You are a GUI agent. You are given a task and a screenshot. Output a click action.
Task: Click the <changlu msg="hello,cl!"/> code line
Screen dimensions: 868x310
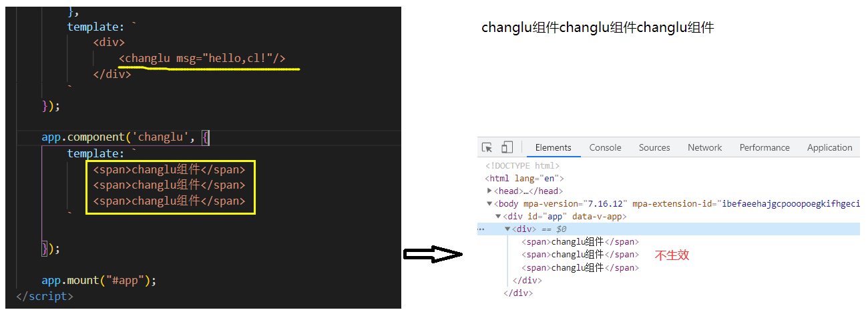click(x=202, y=59)
